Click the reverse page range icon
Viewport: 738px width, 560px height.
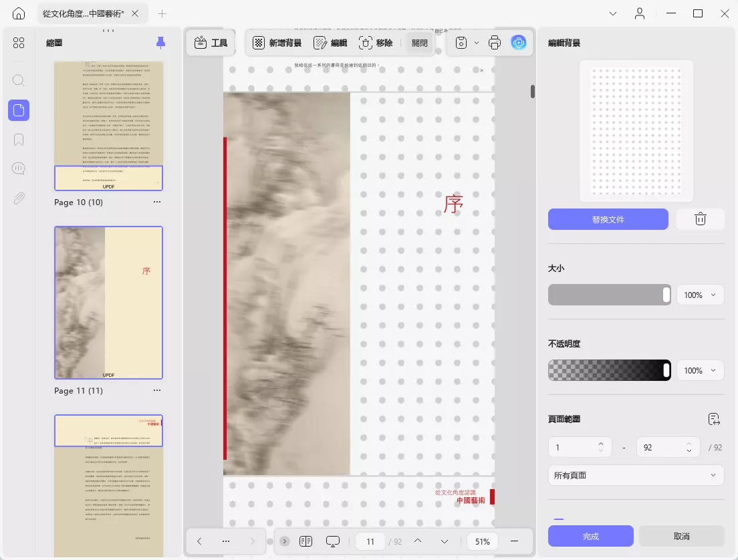click(x=714, y=419)
